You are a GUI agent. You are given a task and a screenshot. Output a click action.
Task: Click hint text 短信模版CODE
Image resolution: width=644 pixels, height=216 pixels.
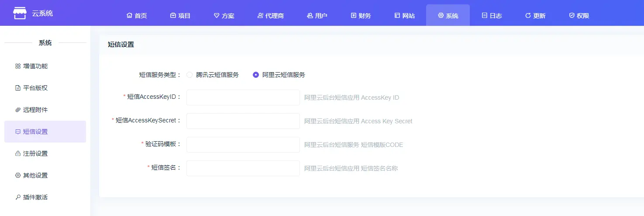coord(382,145)
